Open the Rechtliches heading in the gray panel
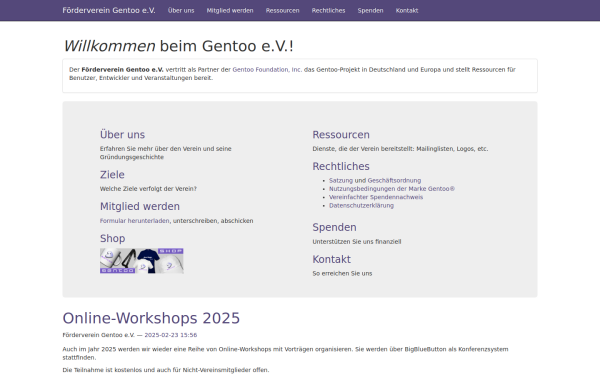Screen dimensions: 600x375 (341, 166)
